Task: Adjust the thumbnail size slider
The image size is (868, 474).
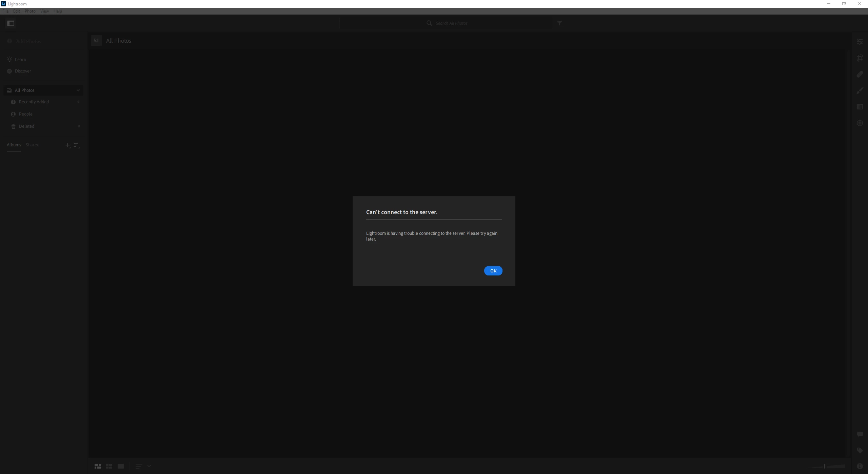Action: [x=825, y=466]
